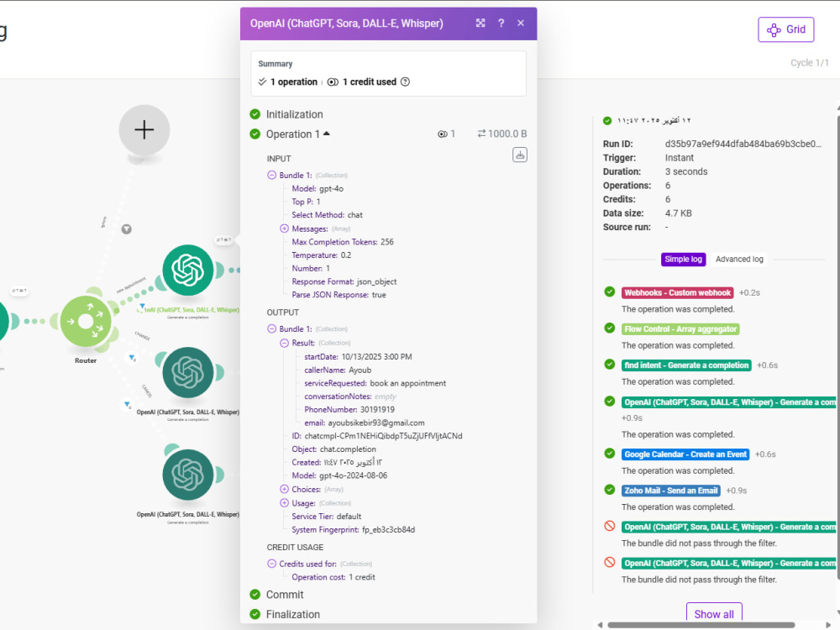Click the System Fingerprint value
The image size is (840, 630).
(x=388, y=530)
